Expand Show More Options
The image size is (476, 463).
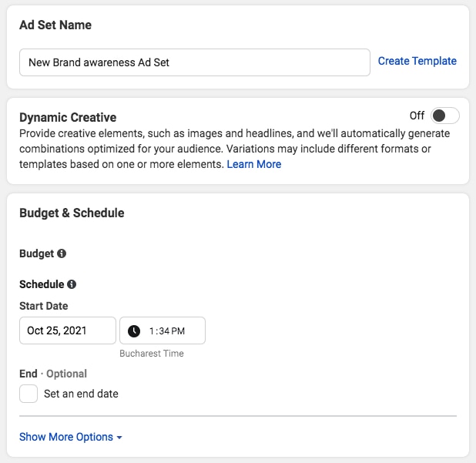pos(66,437)
